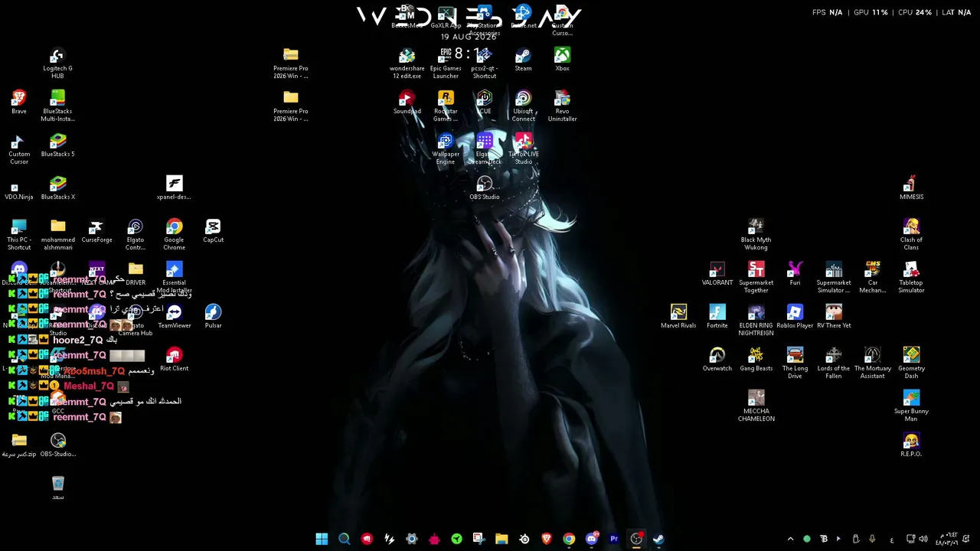Select the VDO.Ninja desktop shortcut
The width and height of the screenshot is (980, 551).
19,188
